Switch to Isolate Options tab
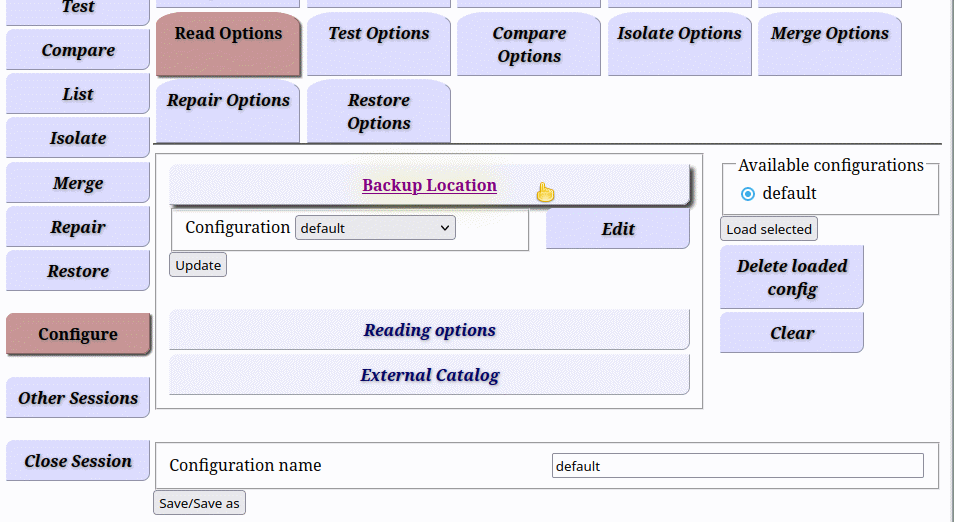This screenshot has height=522, width=954. pyautogui.click(x=680, y=44)
